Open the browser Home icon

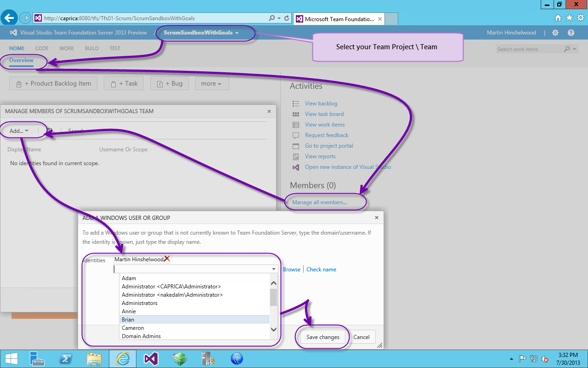click(x=558, y=18)
